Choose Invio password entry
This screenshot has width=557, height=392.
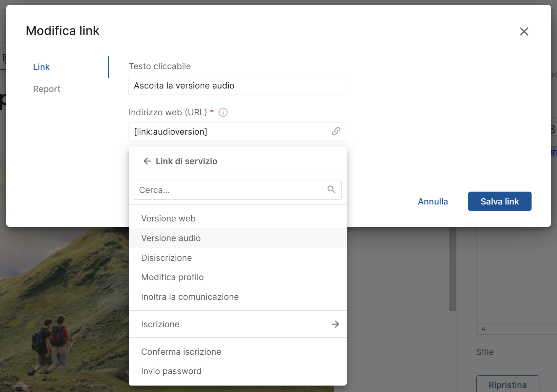pos(171,371)
